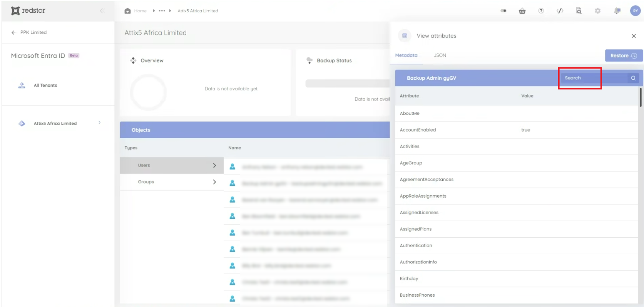
Task: Focus the attribute Search field
Action: click(594, 78)
